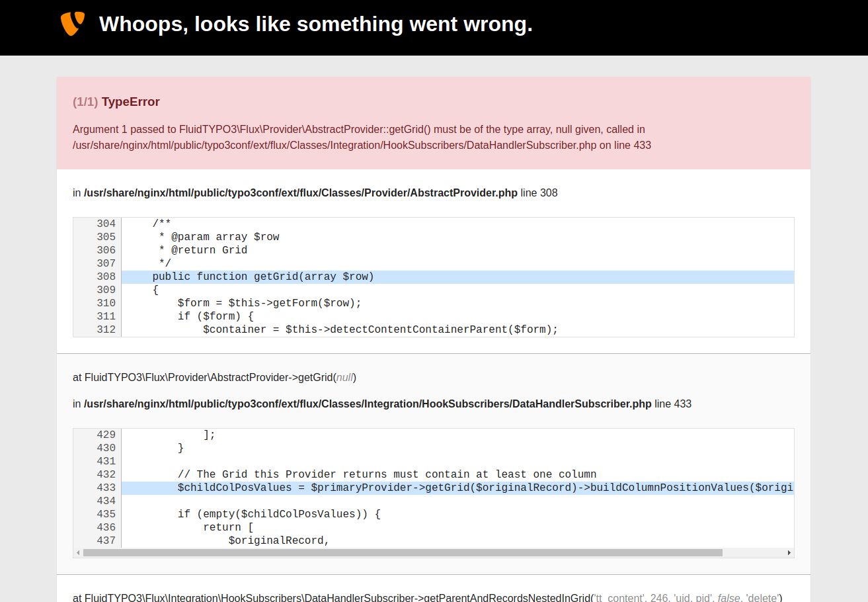Click the '(1/1)' exception counter
The image size is (868, 602).
click(85, 102)
